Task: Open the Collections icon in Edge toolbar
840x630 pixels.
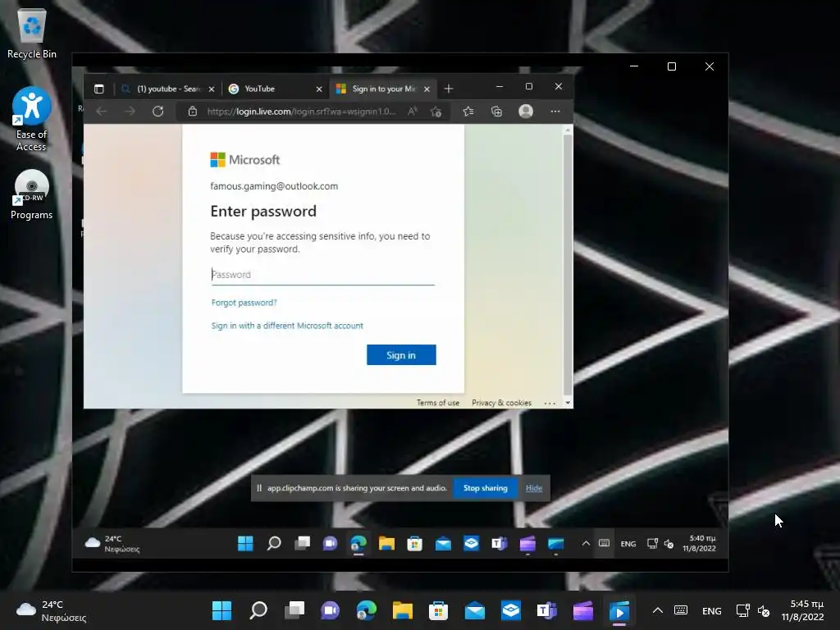Action: pos(496,112)
